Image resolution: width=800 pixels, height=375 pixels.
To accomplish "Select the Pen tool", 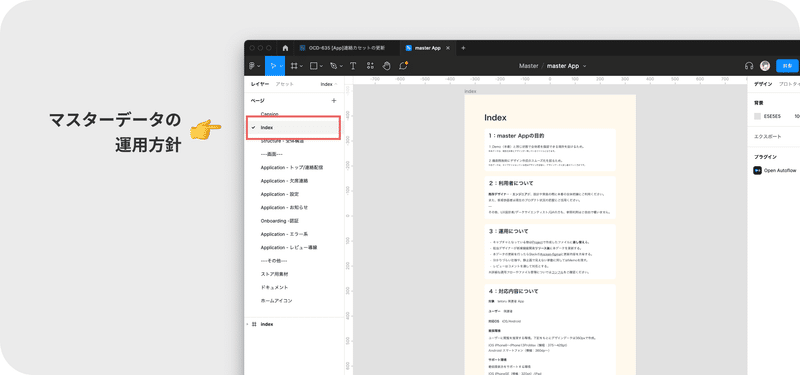I will pos(333,66).
